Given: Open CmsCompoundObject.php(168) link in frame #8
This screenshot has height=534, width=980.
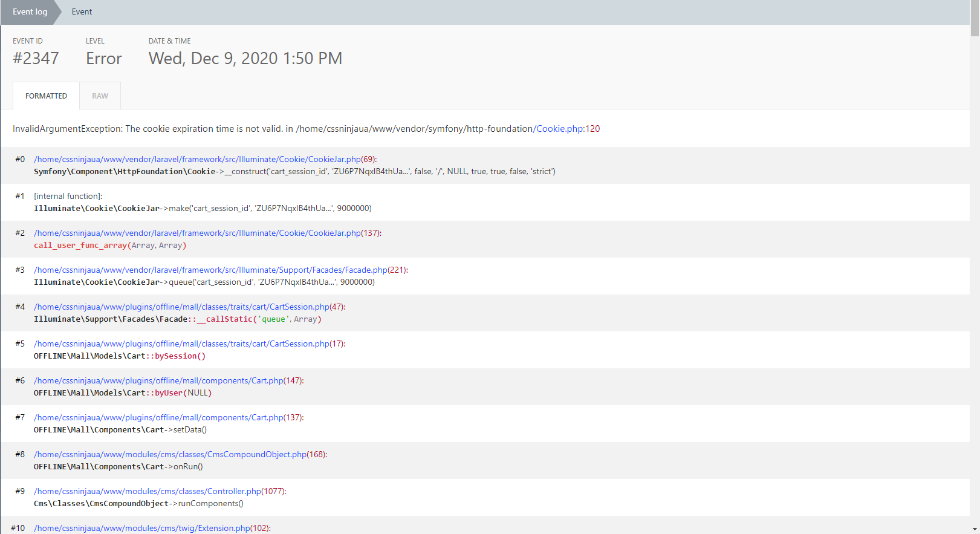Looking at the screenshot, I should pos(180,455).
